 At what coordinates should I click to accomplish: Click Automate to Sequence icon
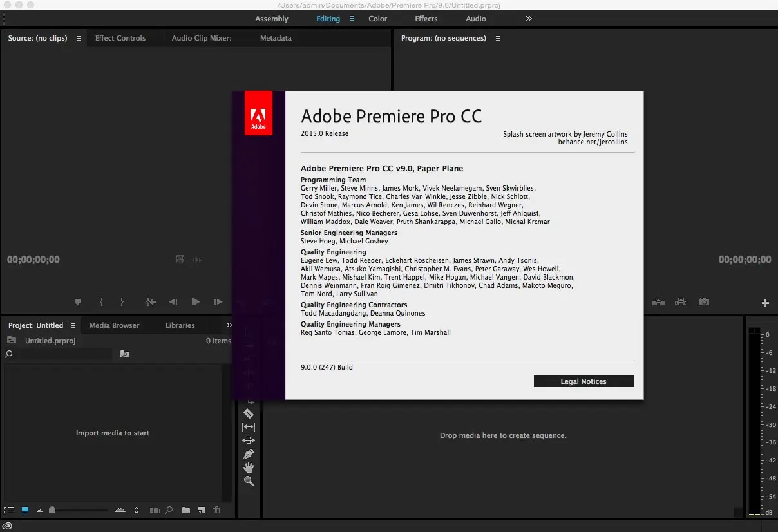(155, 510)
